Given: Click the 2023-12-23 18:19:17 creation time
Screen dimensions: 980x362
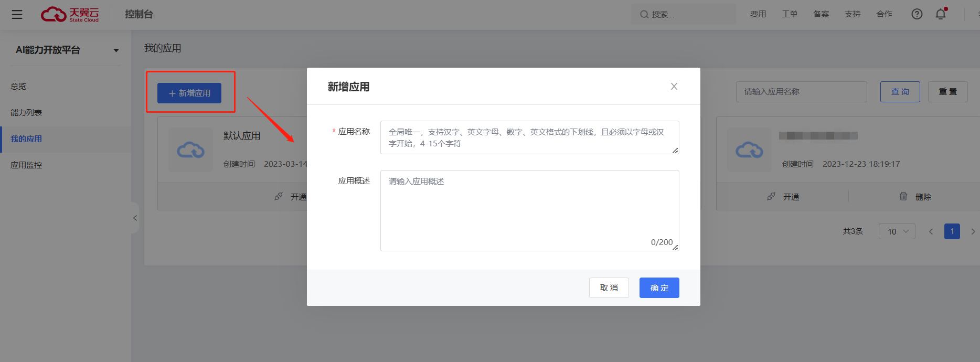Looking at the screenshot, I should point(861,164).
